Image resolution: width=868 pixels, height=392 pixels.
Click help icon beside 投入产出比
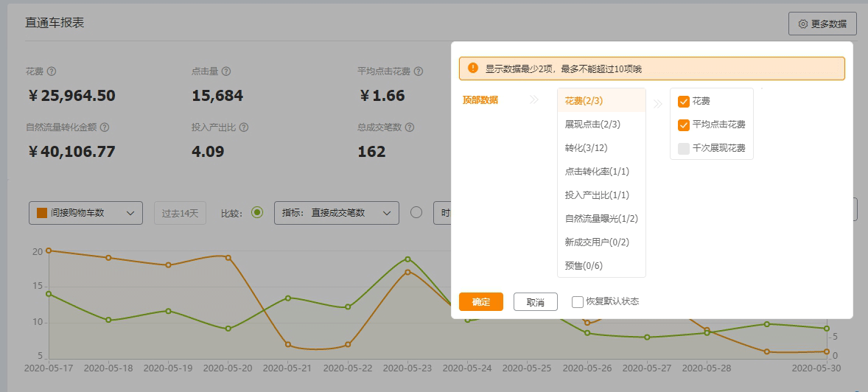(244, 127)
